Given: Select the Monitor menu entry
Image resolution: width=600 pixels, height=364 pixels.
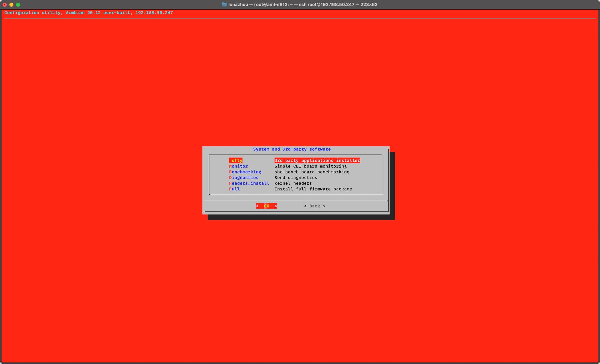Looking at the screenshot, I should coord(238,166).
